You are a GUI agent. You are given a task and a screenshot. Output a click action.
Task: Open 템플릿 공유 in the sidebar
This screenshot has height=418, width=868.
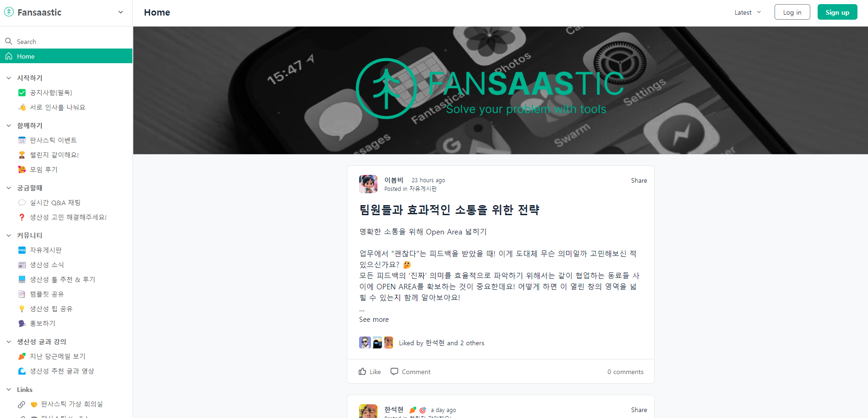(x=47, y=294)
